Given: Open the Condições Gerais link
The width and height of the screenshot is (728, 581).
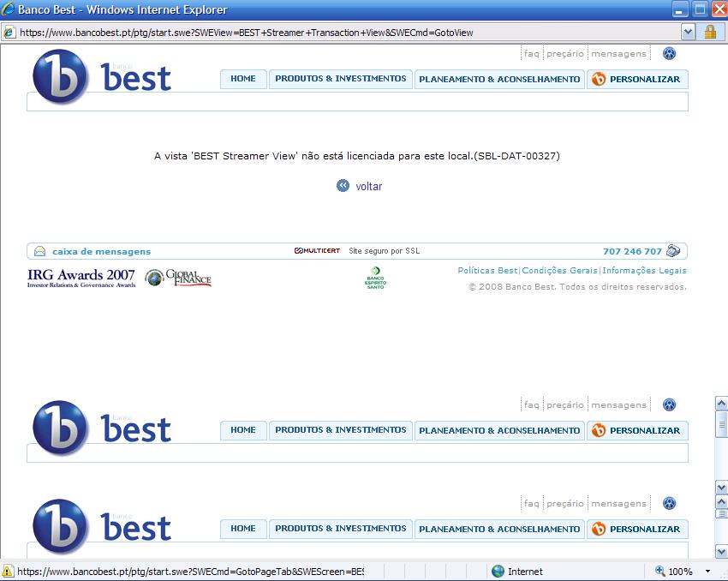Looking at the screenshot, I should (559, 270).
